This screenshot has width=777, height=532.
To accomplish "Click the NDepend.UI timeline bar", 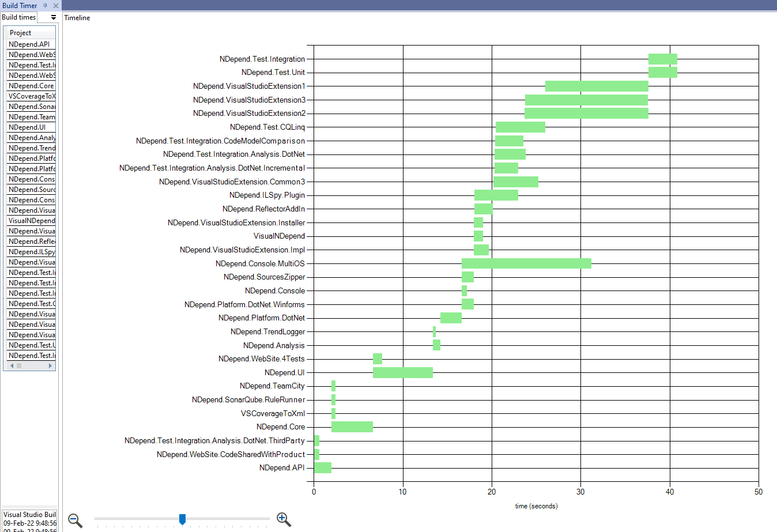I will [403, 372].
